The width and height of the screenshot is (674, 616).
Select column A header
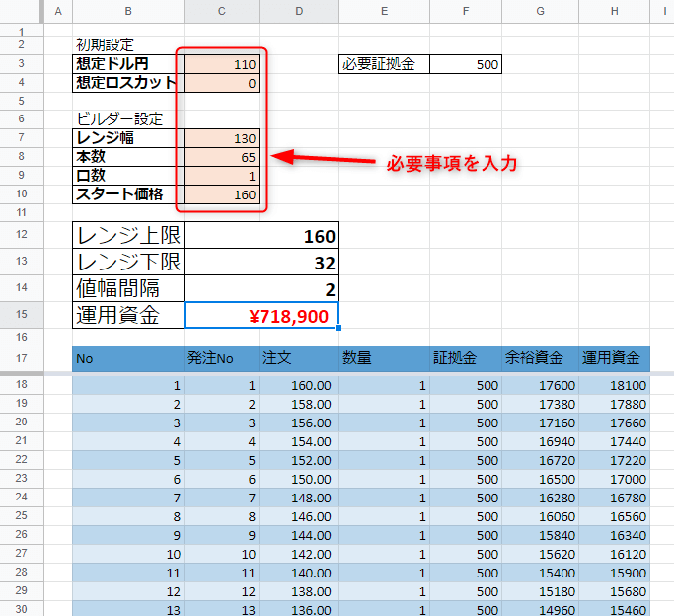pos(58,11)
